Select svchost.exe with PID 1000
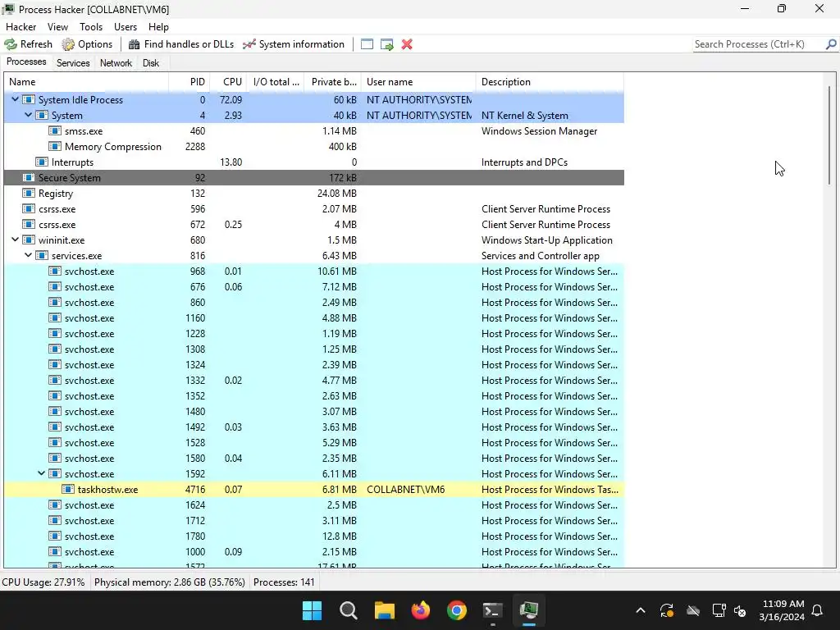Image resolution: width=840 pixels, height=630 pixels. pos(314,552)
